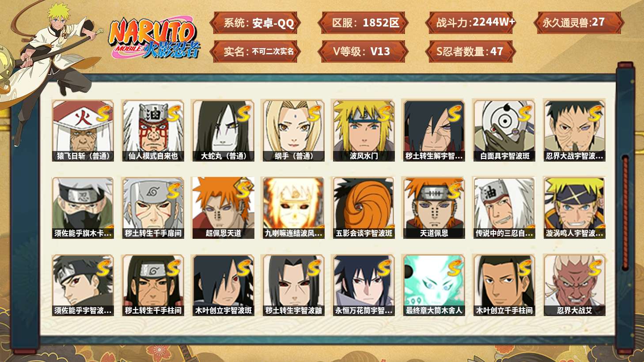Select the 忍界大战艾 character portrait
This screenshot has width=644, height=362.
click(x=574, y=285)
